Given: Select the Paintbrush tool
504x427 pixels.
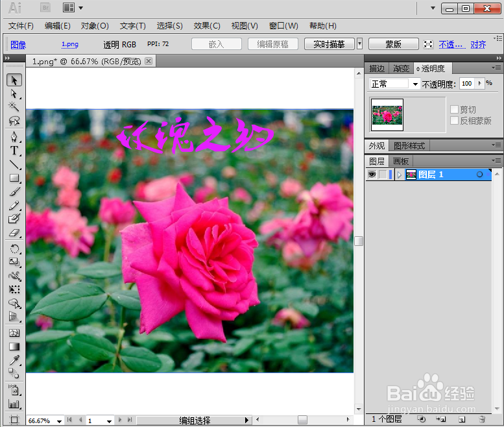Looking at the screenshot, I should 14,191.
